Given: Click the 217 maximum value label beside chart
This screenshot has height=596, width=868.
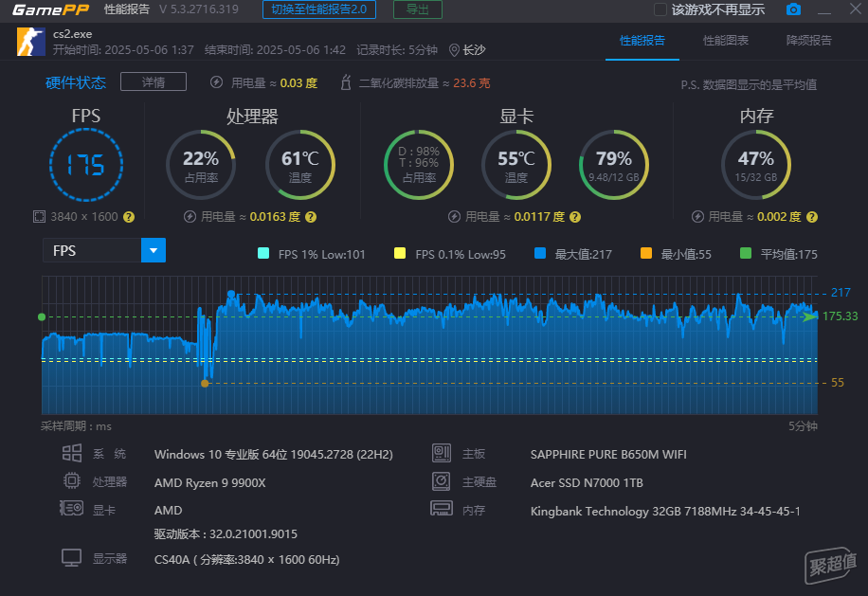Looking at the screenshot, I should (841, 293).
